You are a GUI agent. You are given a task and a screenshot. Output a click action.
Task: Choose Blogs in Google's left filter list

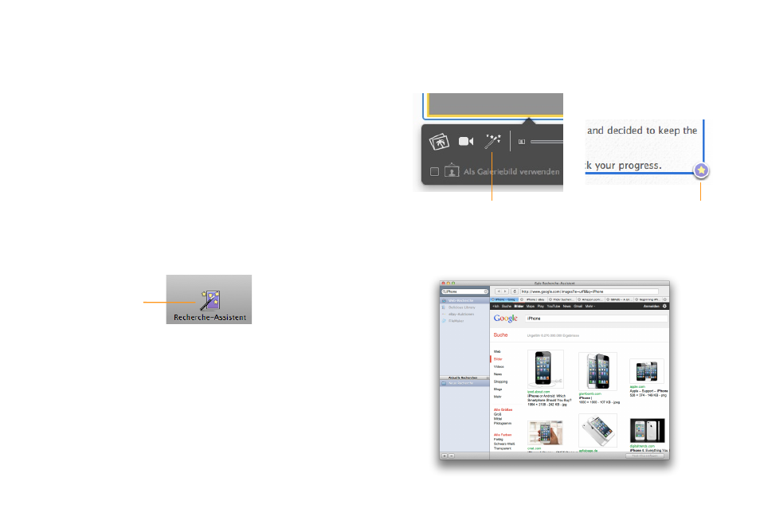pyautogui.click(x=498, y=389)
